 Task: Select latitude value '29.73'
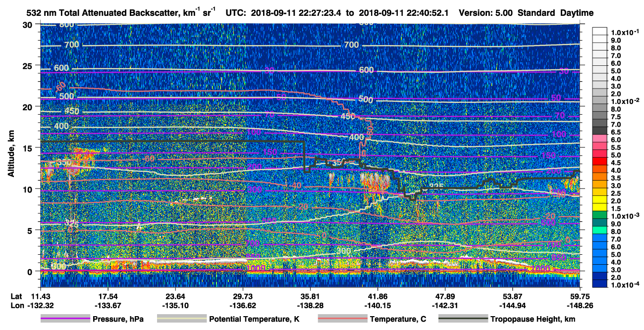coord(243,296)
